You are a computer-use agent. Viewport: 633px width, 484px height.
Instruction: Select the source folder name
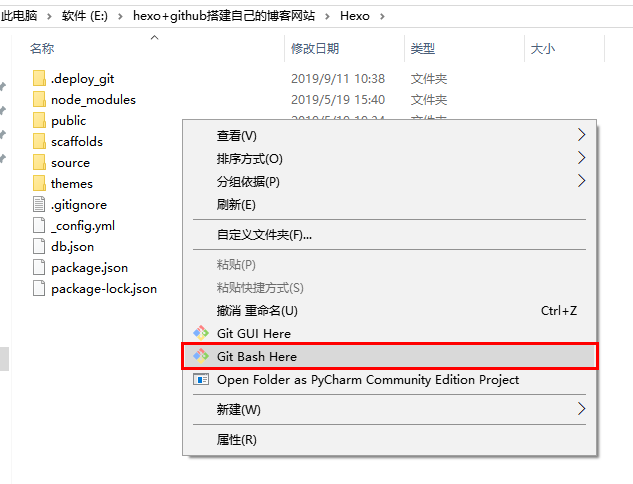point(70,163)
